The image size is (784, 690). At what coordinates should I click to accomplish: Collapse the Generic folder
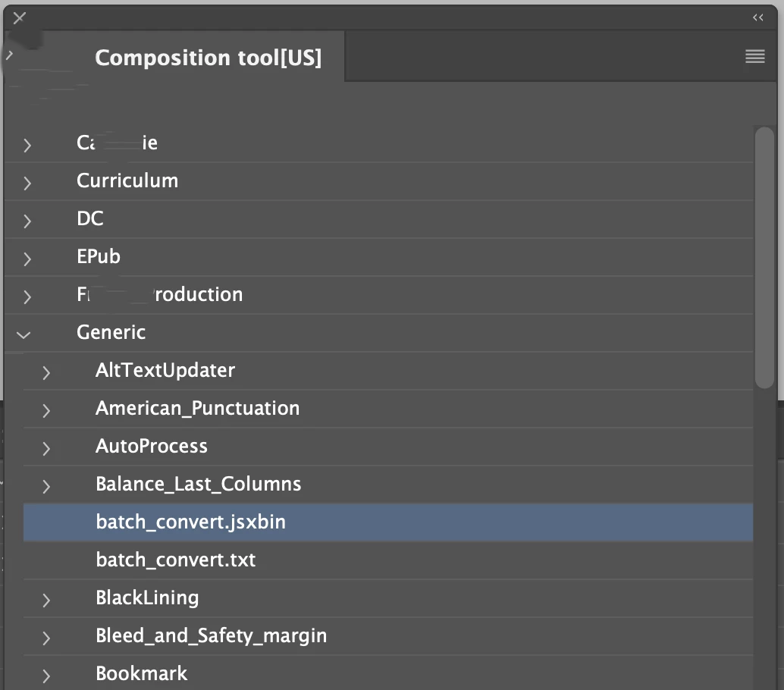pos(25,333)
